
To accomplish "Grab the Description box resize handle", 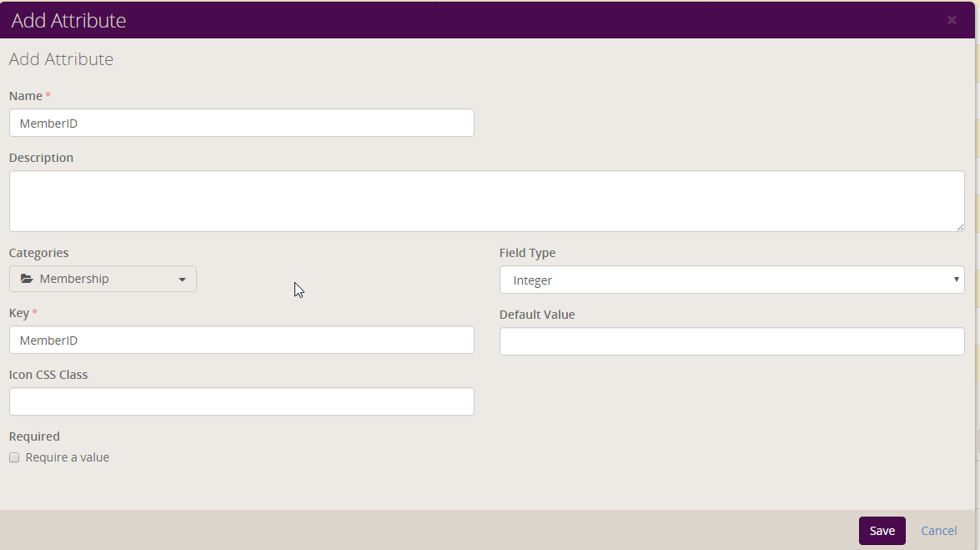I will pos(960,227).
